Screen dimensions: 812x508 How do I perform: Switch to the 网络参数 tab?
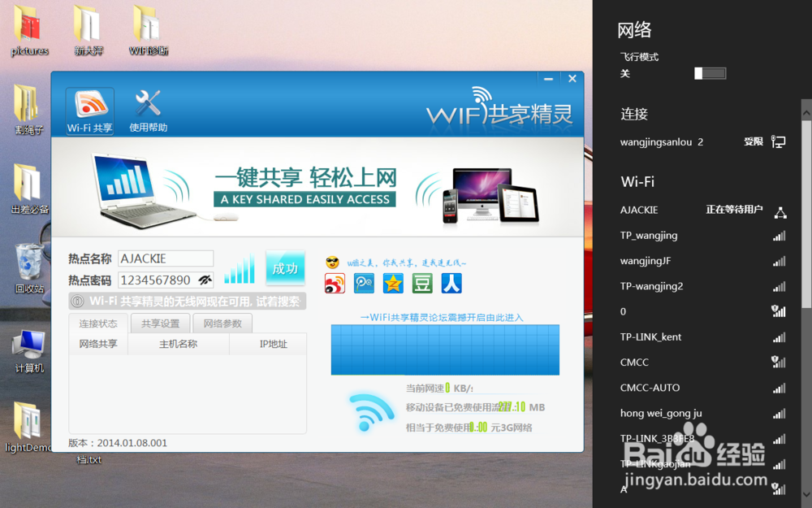(222, 323)
